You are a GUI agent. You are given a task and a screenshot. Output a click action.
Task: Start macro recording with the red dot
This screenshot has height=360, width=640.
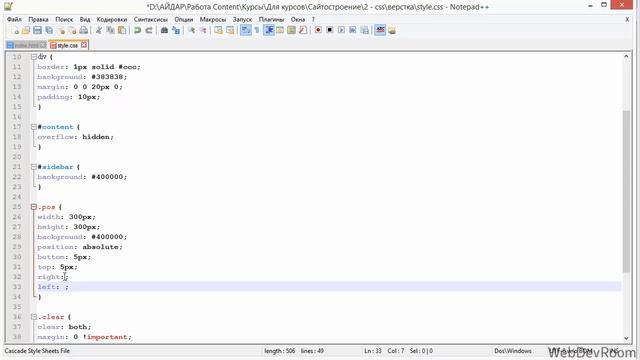coord(318,30)
